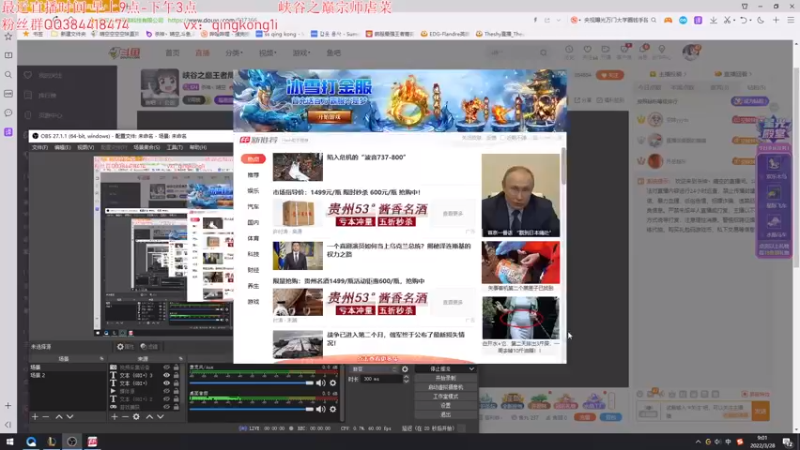Open the OBS 视图(V) menu

[85, 147]
